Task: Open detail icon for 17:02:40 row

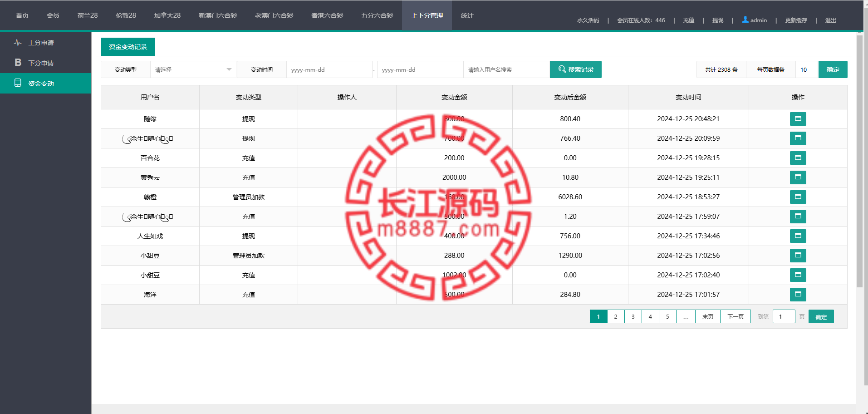Action: click(x=798, y=275)
